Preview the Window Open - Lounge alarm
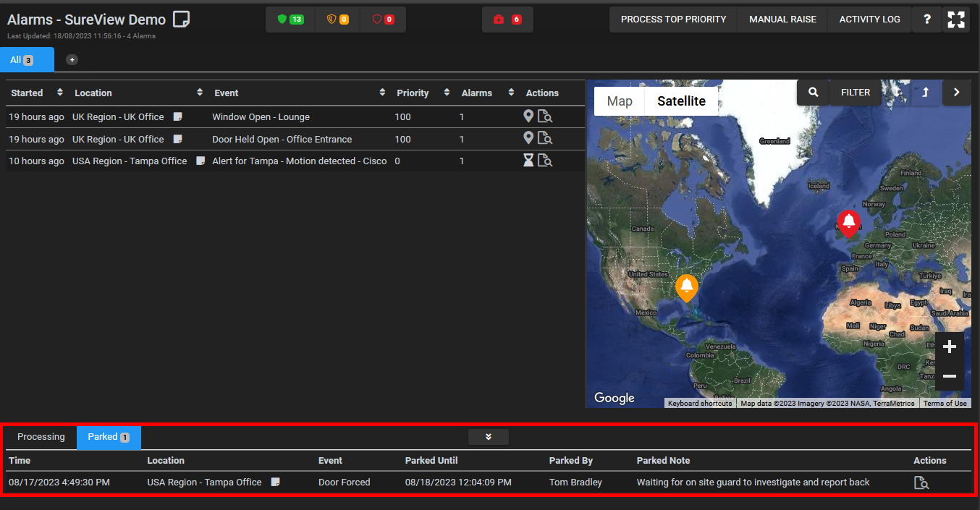Viewport: 980px width, 510px height. click(545, 116)
